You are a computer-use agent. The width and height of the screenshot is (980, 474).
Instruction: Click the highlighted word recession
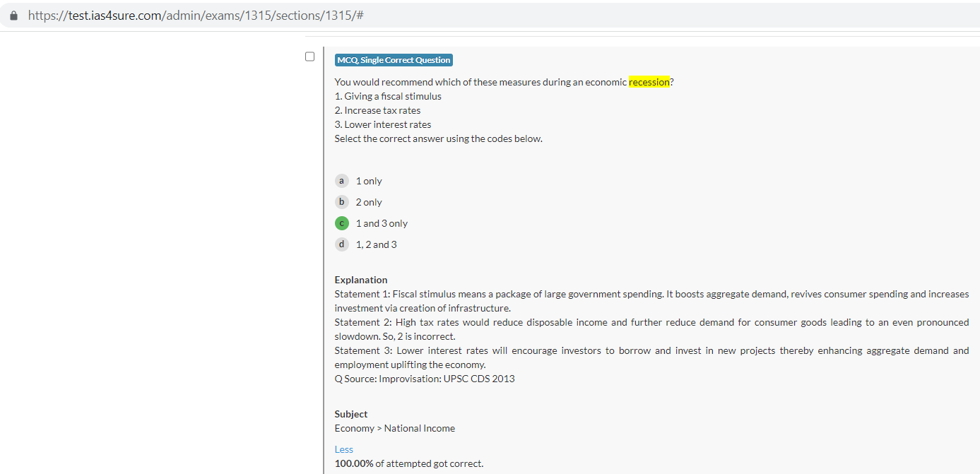649,82
